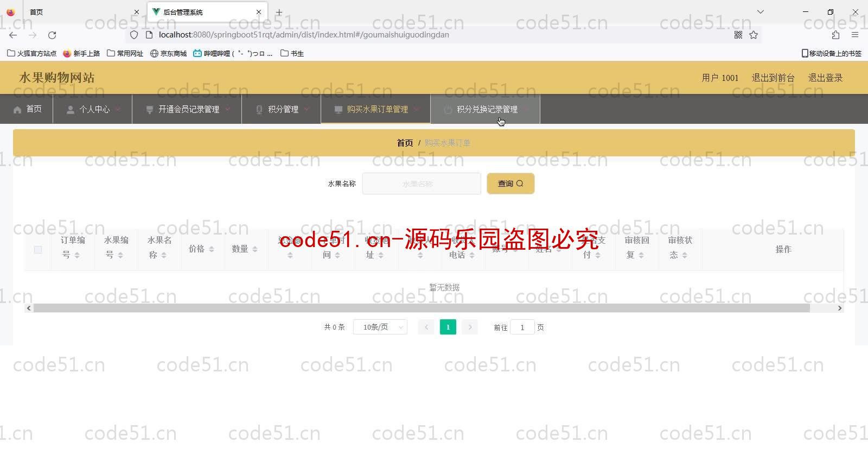The image size is (868, 467).
Task: Click the shield icon in address bar
Action: (134, 35)
